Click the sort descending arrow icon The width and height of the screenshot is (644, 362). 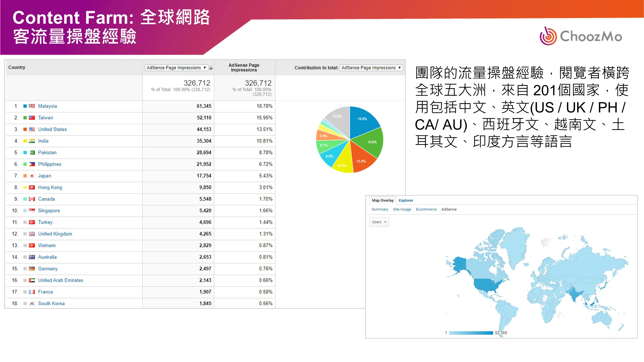(x=211, y=68)
